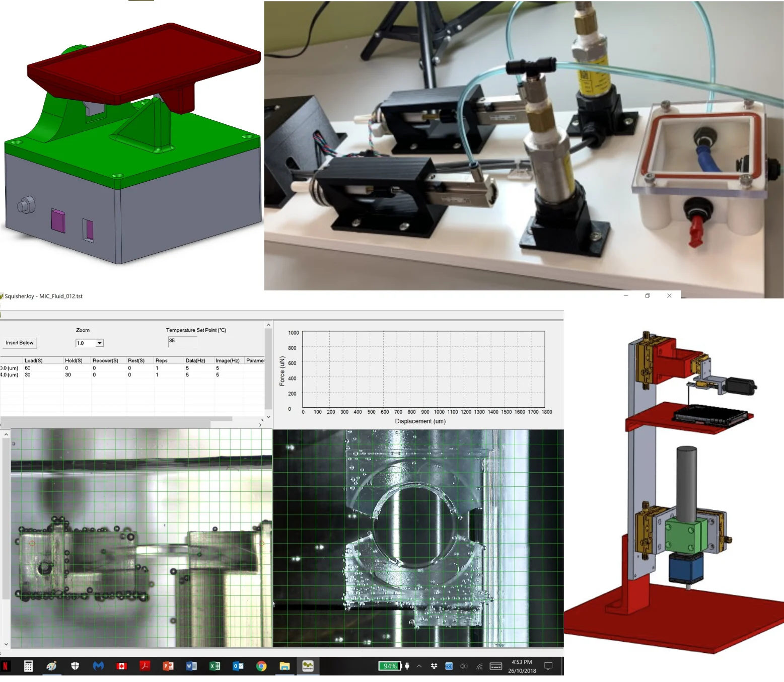Open the Zoom dropdown arrow
Screen dimensions: 784x682
(100, 343)
